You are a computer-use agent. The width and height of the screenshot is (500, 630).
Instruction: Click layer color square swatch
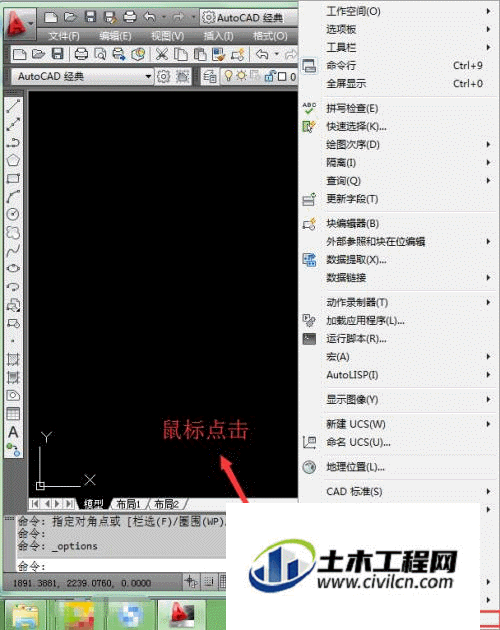pos(282,76)
